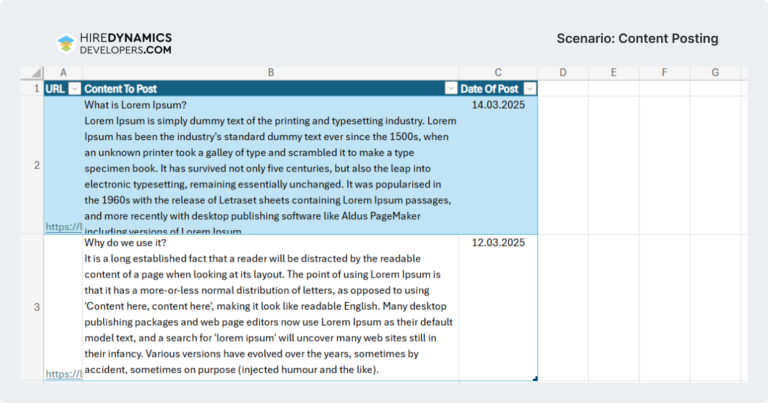768x403 pixels.
Task: Open the https link in row 2
Action: pyautogui.click(x=63, y=228)
